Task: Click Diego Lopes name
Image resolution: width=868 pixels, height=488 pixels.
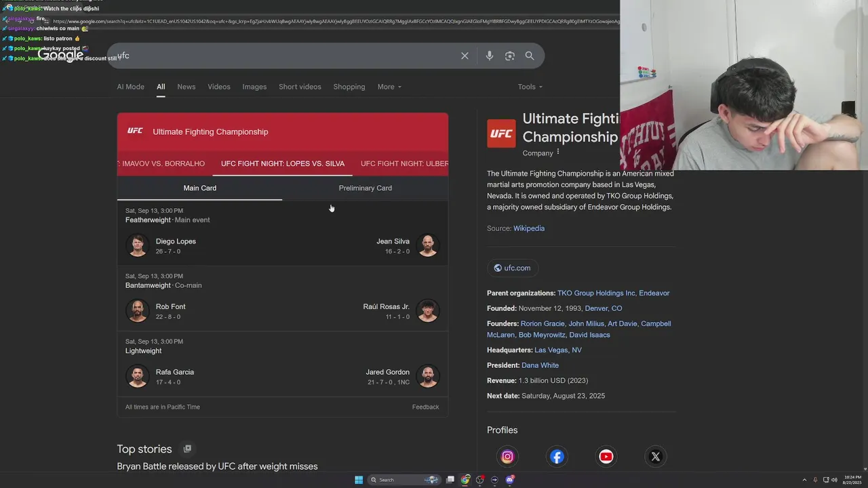Action: pos(176,241)
